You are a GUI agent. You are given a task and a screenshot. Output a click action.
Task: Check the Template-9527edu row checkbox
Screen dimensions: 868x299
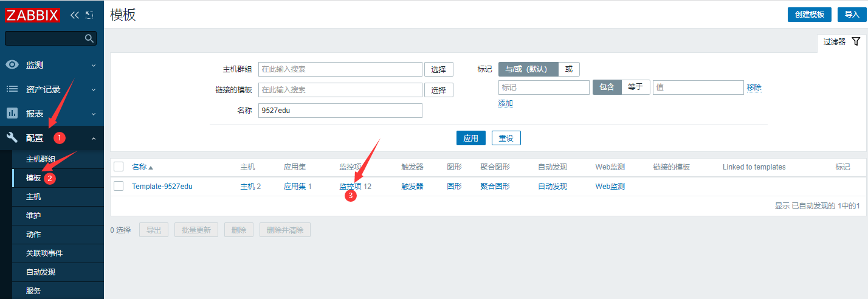(119, 187)
